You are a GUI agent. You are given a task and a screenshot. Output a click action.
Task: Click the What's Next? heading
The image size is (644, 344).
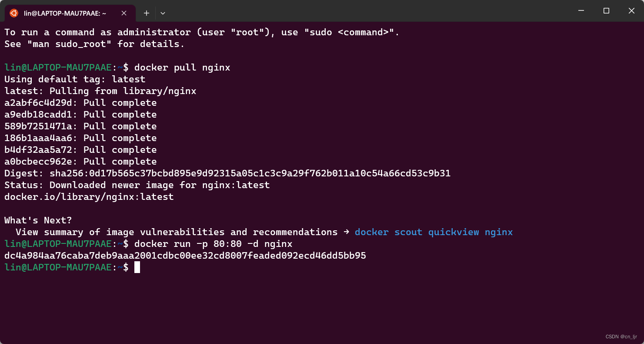[38, 220]
